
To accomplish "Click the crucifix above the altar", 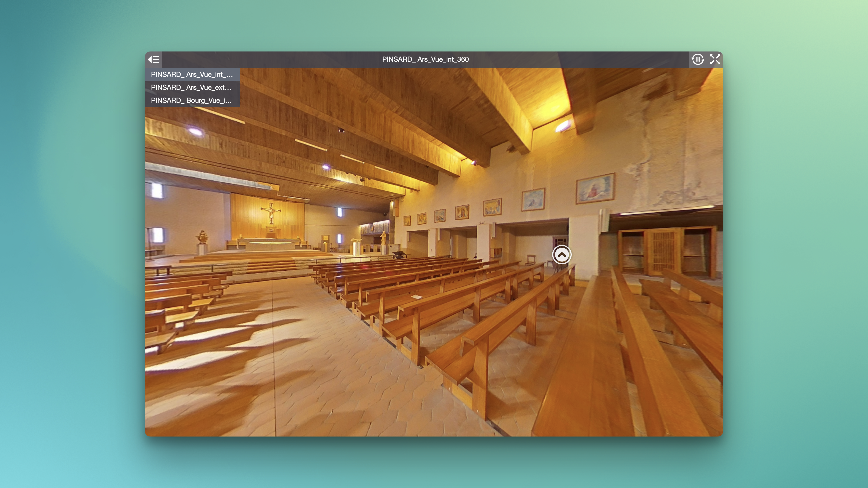I will coord(271,212).
